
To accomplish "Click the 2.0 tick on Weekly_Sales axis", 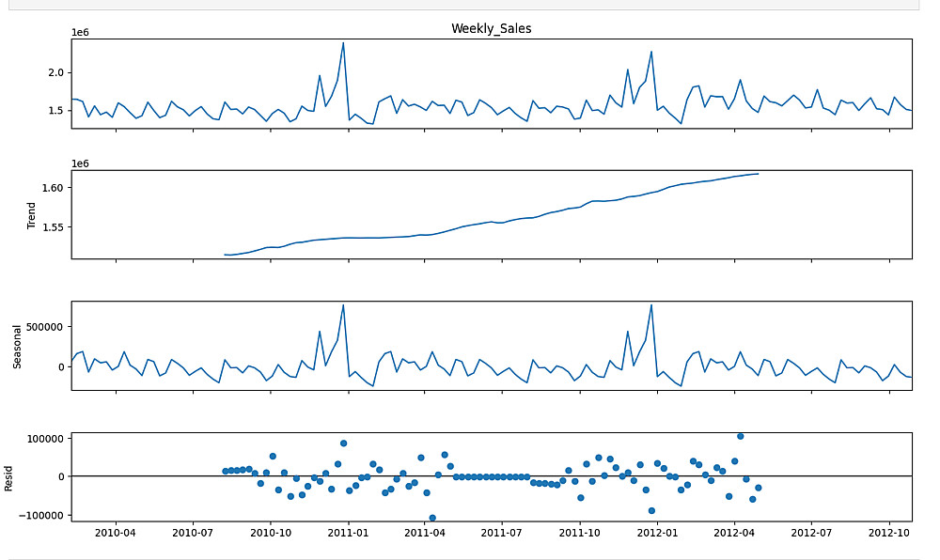I will [56, 72].
